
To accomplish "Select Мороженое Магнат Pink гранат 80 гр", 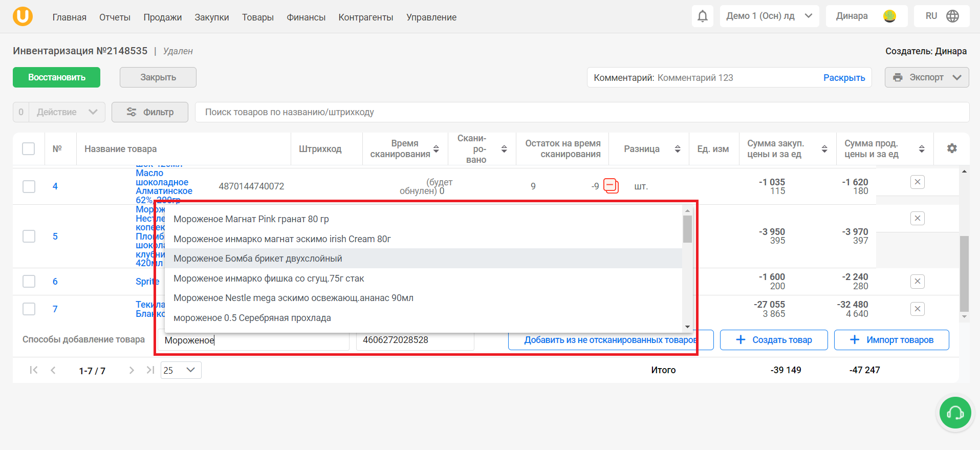I will (424, 219).
